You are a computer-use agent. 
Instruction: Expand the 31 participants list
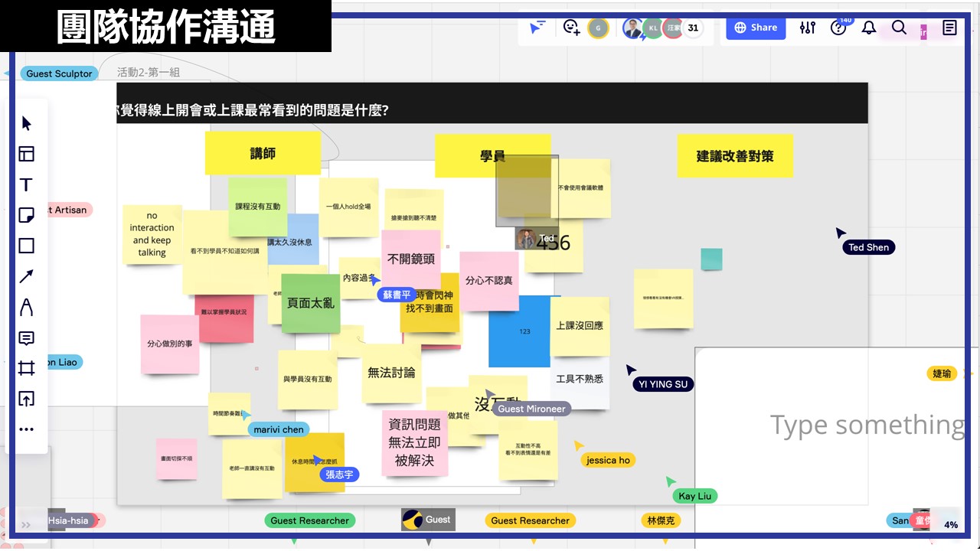point(693,28)
